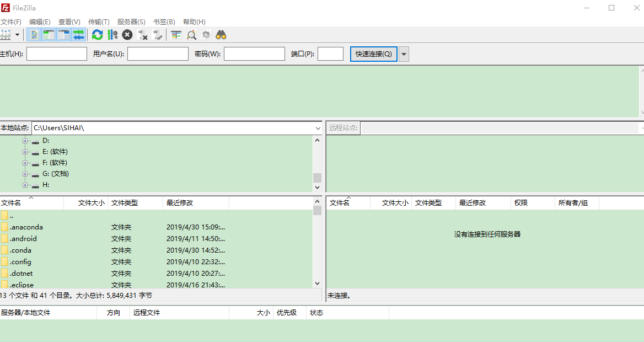Open the Site Manager dropdown arrow
This screenshot has width=644, height=342.
pos(17,35)
